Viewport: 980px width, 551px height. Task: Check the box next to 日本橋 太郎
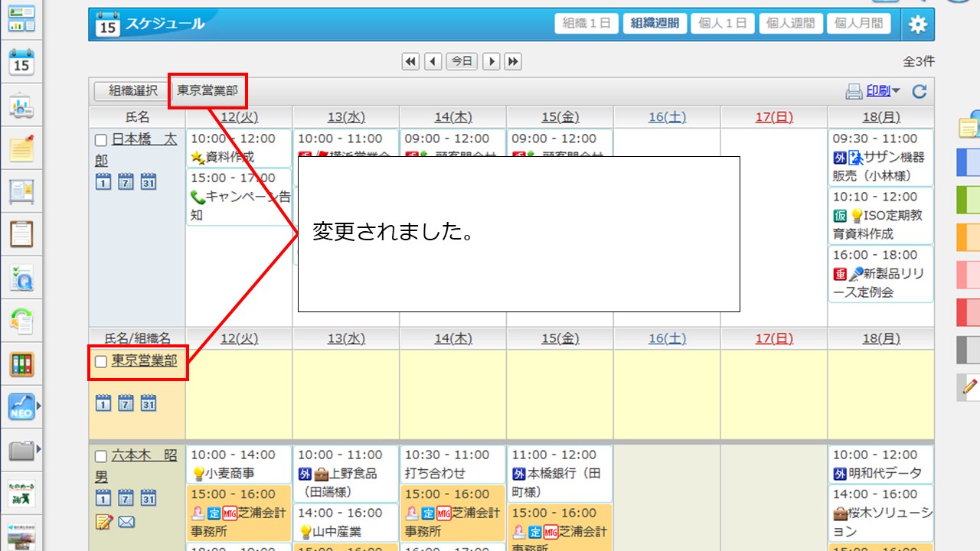(101, 140)
